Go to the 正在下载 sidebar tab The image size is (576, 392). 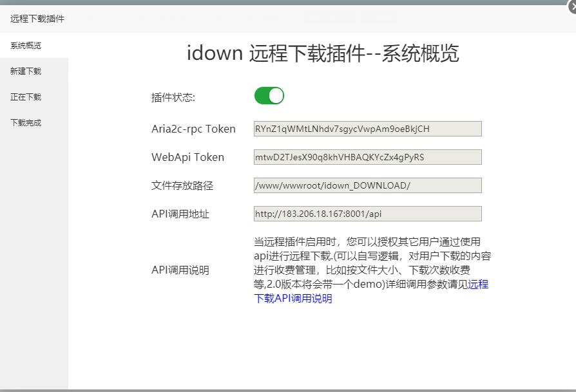[x=34, y=97]
